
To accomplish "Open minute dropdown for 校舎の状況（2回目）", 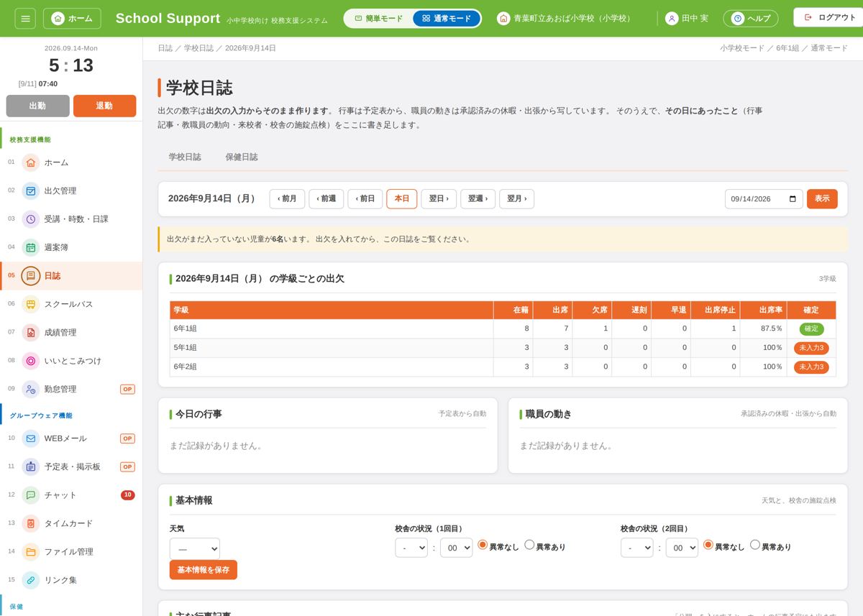I will [682, 548].
